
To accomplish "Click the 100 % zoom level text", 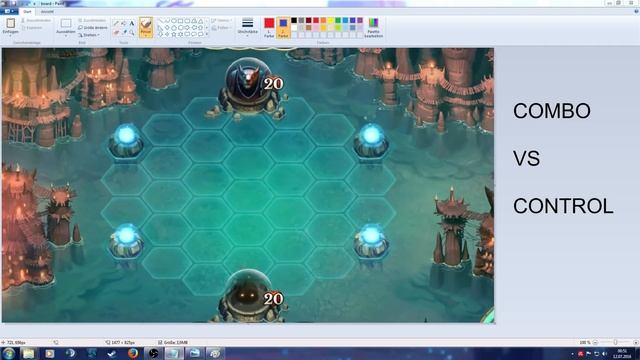I will tap(585, 342).
